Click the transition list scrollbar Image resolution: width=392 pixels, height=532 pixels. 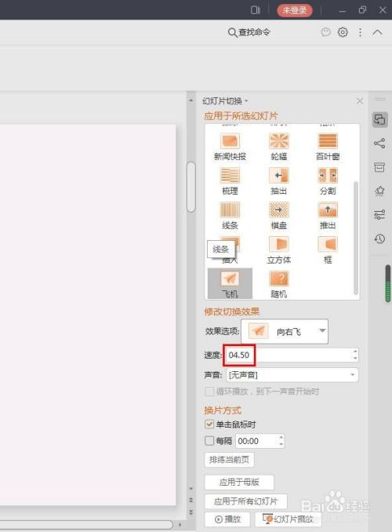pos(356,238)
